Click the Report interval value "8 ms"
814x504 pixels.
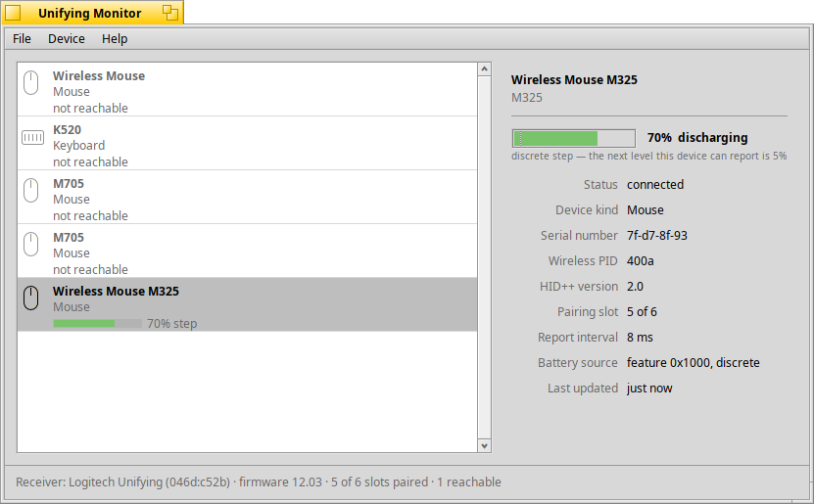[x=640, y=337]
